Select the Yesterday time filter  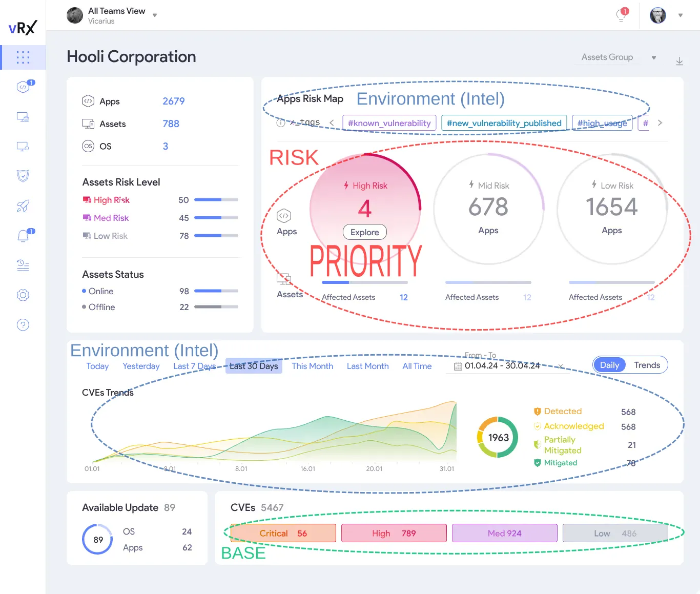[141, 366]
